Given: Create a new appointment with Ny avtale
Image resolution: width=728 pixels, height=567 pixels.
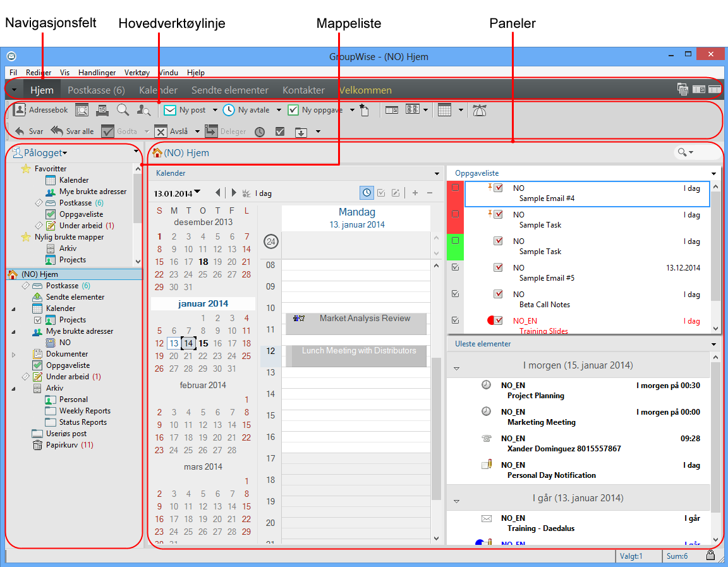Looking at the screenshot, I should coord(246,110).
